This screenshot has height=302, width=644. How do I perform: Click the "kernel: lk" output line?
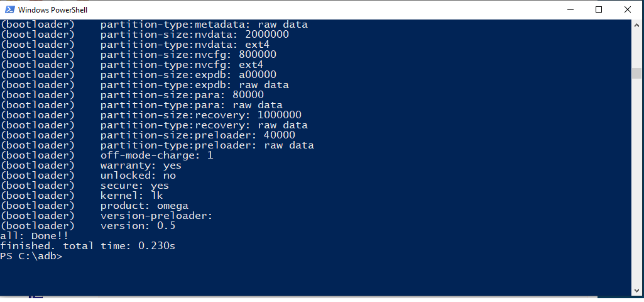[x=131, y=196]
